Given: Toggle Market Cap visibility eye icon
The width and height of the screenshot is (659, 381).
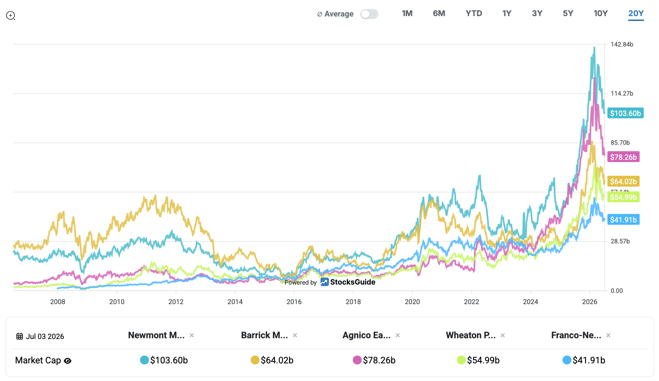Looking at the screenshot, I should point(68,361).
